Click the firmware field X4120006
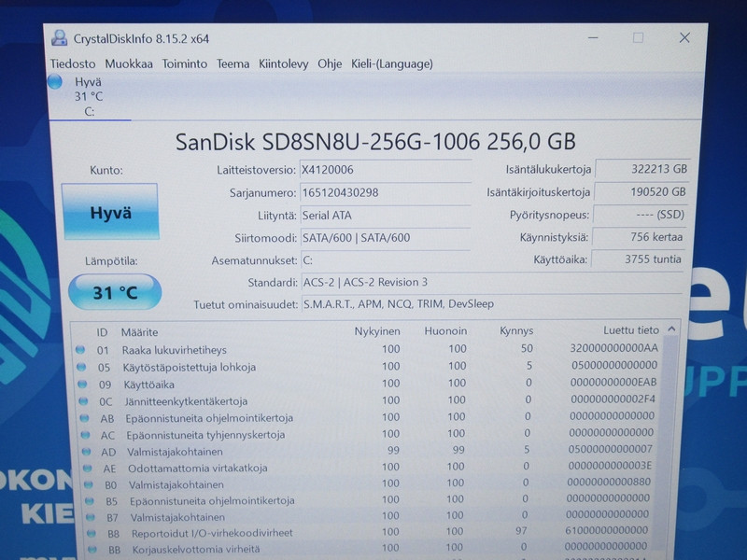Image resolution: width=747 pixels, height=560 pixels. click(x=385, y=170)
